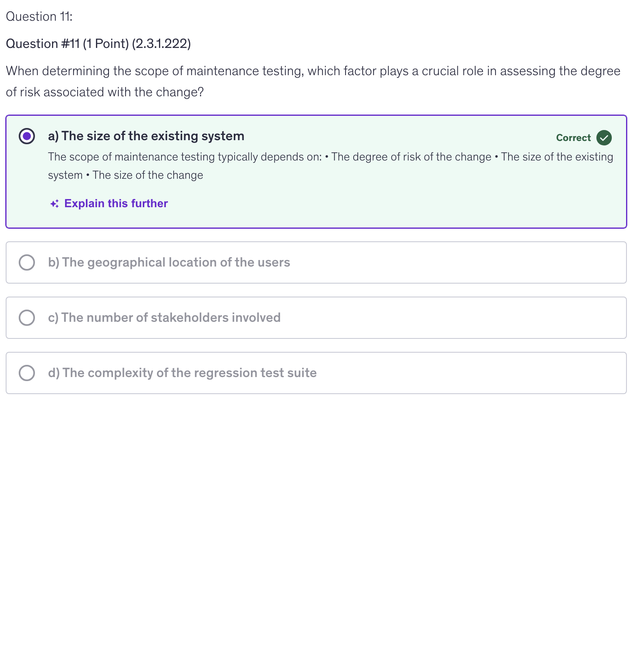Click the Question #11 (1 Point) title
Viewport: 635px width, 672px height.
coord(98,44)
